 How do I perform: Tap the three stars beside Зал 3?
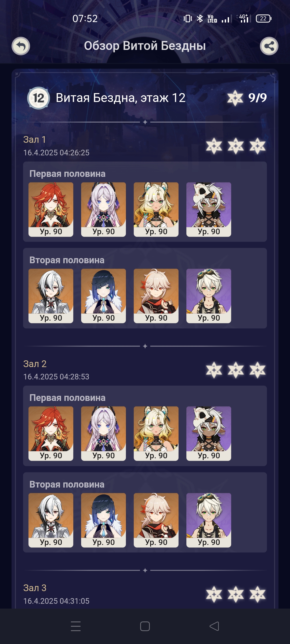[236, 594]
